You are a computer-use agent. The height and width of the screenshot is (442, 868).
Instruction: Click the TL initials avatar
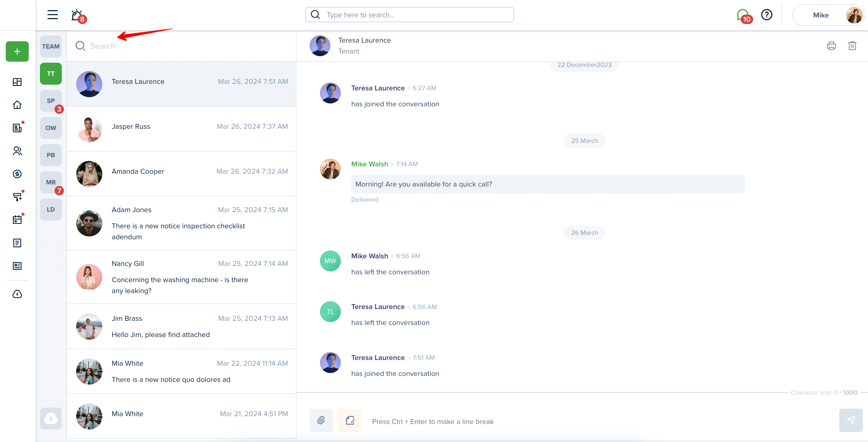[x=330, y=312]
